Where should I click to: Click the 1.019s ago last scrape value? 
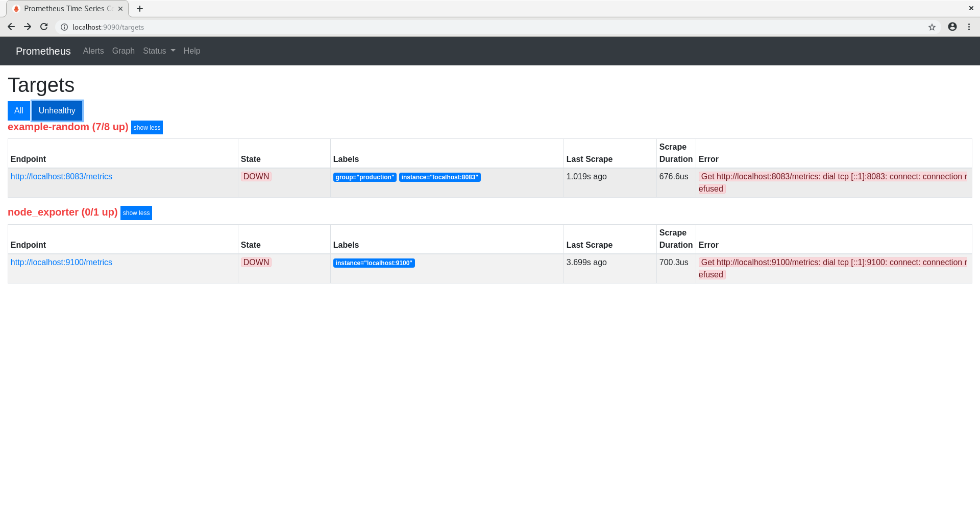(586, 177)
